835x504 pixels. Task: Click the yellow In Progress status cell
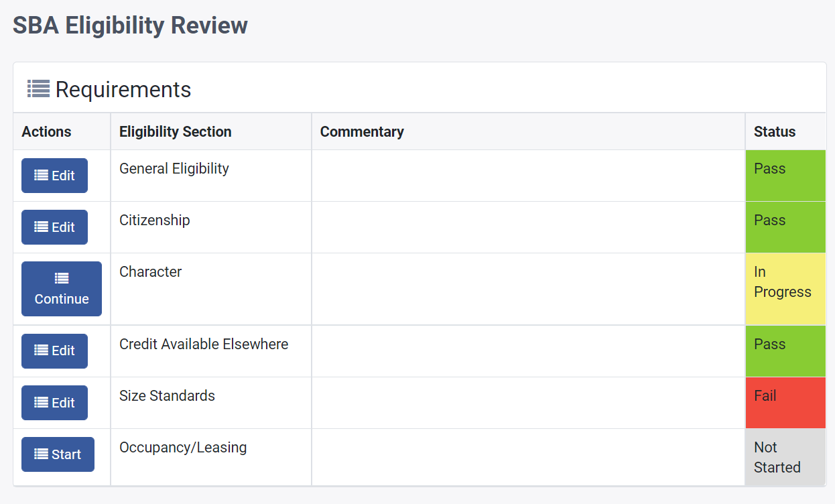[x=785, y=289]
